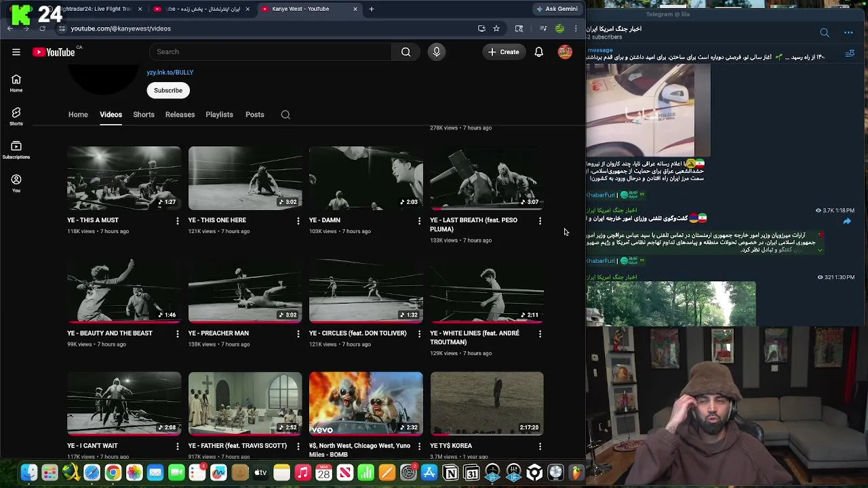Select the channel Videos tab
The image size is (868, 488).
pyautogui.click(x=111, y=115)
